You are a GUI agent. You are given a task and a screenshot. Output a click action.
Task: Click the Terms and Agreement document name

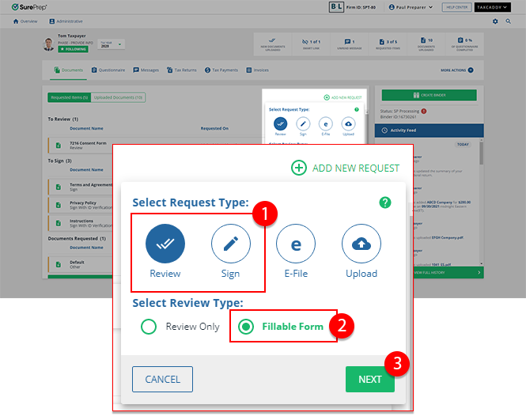point(91,185)
